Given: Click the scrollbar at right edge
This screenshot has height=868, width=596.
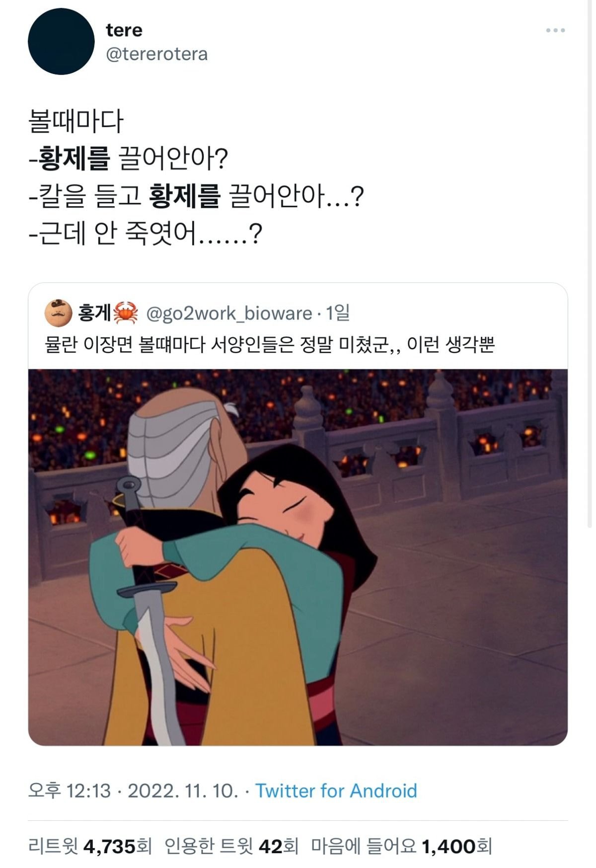Looking at the screenshot, I should pos(590,263).
